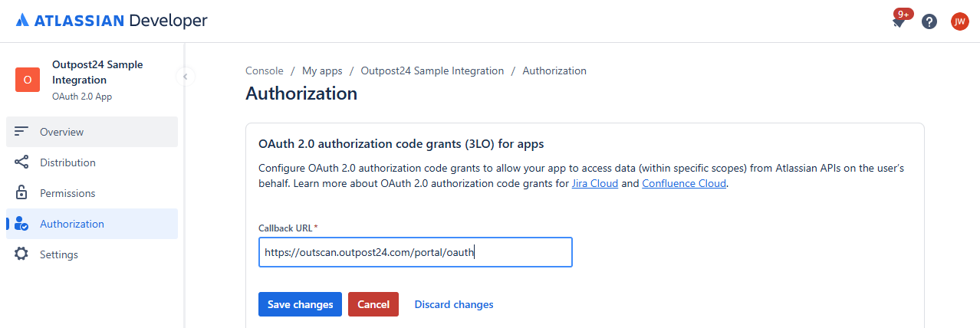980x328 pixels.
Task: Click the Atlassian Developer logo
Action: click(x=111, y=21)
